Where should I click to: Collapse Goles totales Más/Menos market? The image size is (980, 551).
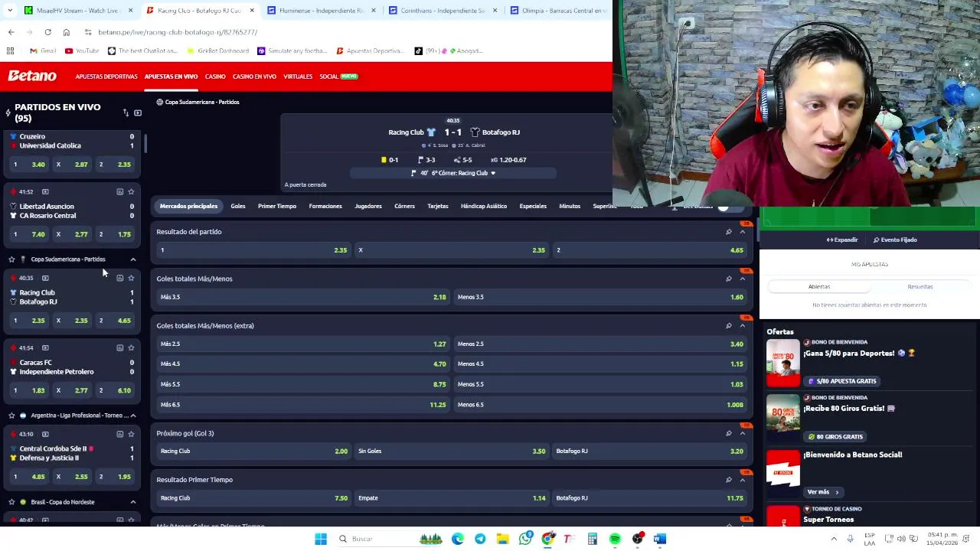pyautogui.click(x=742, y=279)
